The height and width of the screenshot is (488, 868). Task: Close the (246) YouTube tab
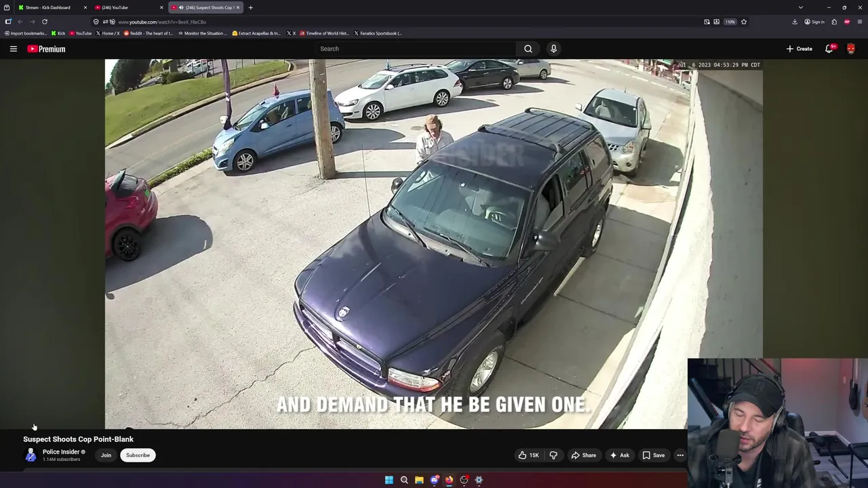point(161,7)
